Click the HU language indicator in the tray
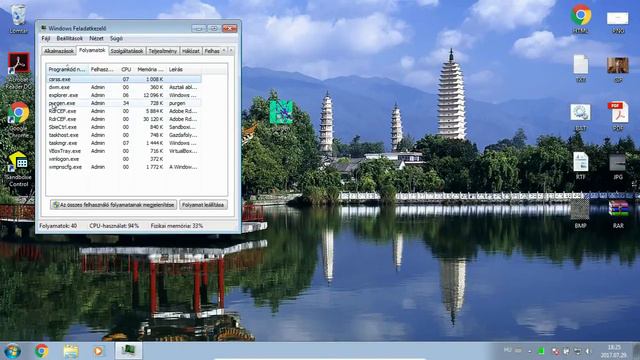 point(507,350)
